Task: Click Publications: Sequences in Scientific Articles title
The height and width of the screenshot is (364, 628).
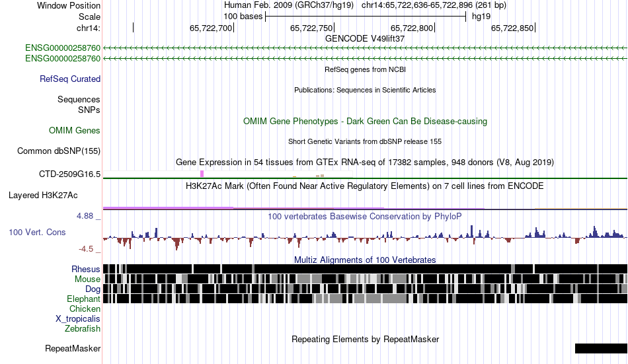Action: [365, 90]
